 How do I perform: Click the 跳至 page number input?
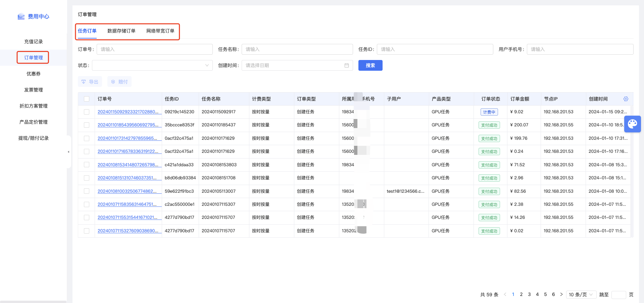tap(619, 295)
